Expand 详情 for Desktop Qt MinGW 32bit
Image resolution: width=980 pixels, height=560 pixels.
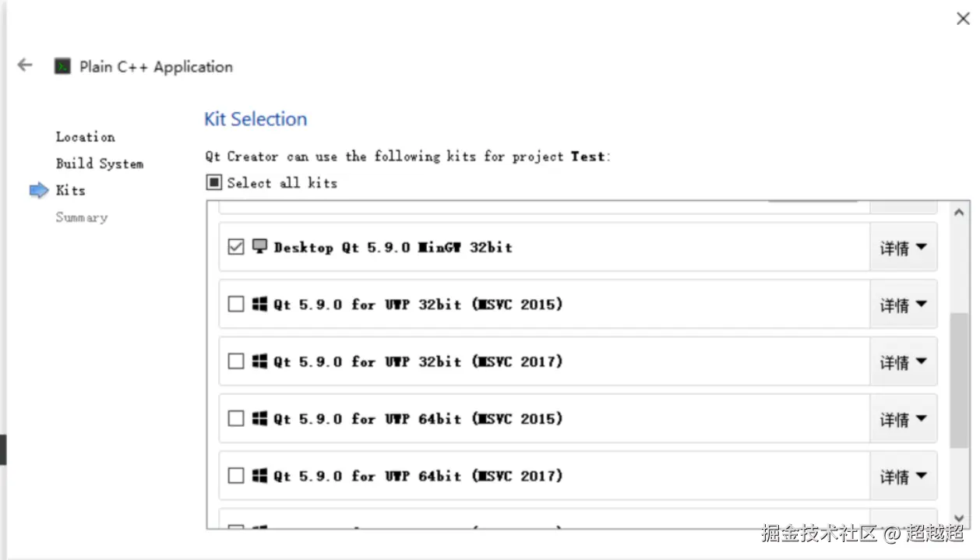click(903, 248)
